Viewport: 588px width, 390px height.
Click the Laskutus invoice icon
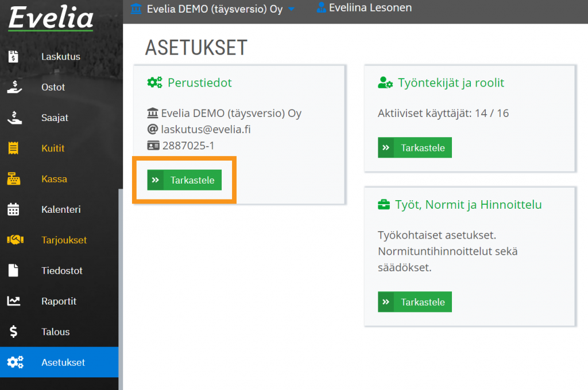(14, 57)
